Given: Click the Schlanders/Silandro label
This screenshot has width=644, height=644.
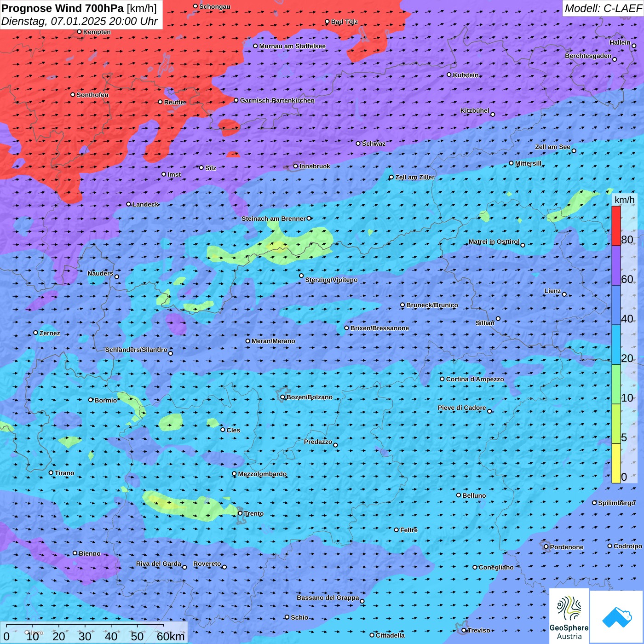Looking at the screenshot, I should point(136,350).
